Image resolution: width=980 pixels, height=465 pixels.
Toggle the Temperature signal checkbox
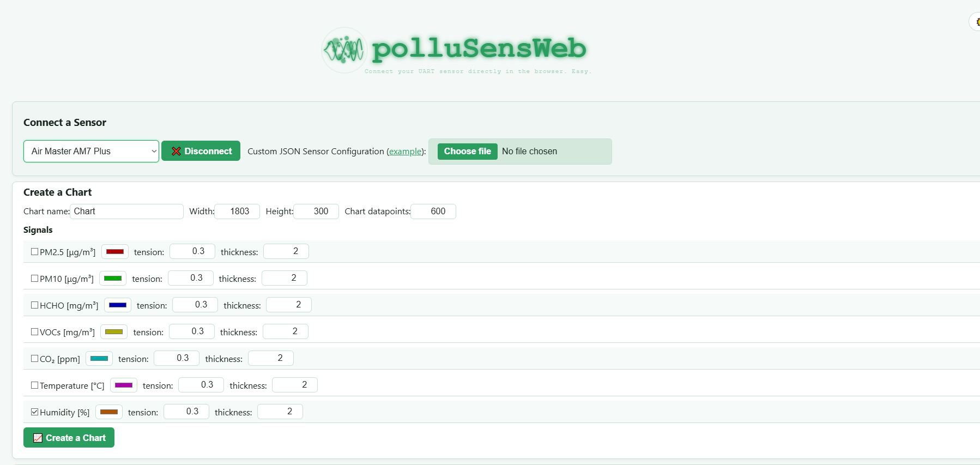(35, 385)
